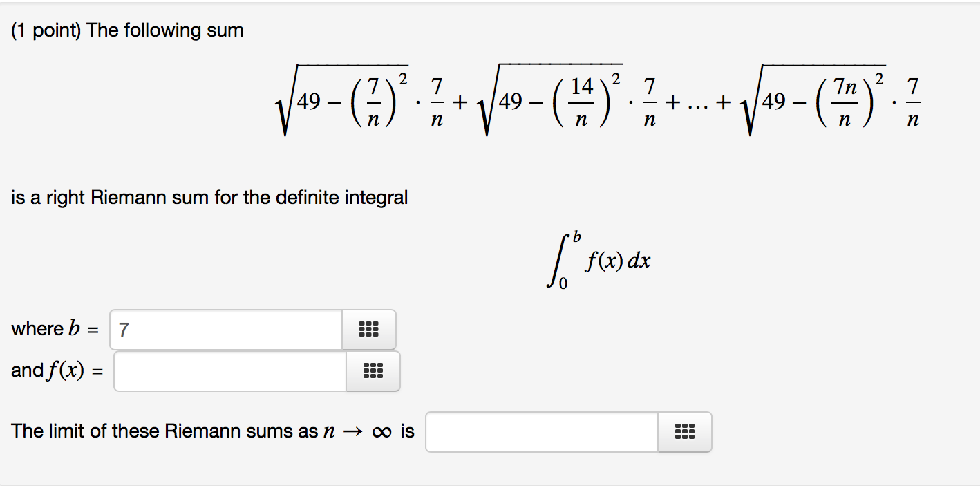Open the equation keypad beside the b field

[x=368, y=330]
